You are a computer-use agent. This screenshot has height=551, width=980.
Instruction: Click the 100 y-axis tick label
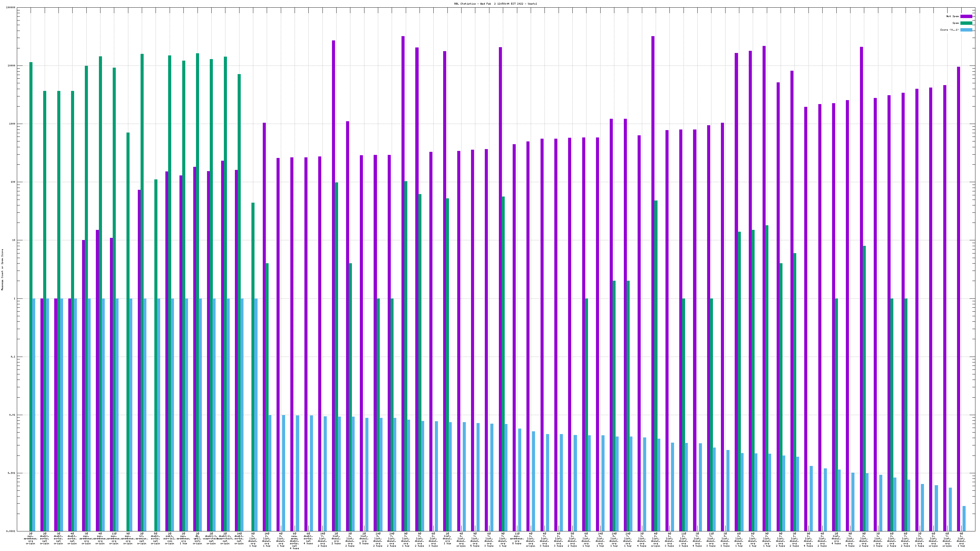tap(13, 182)
